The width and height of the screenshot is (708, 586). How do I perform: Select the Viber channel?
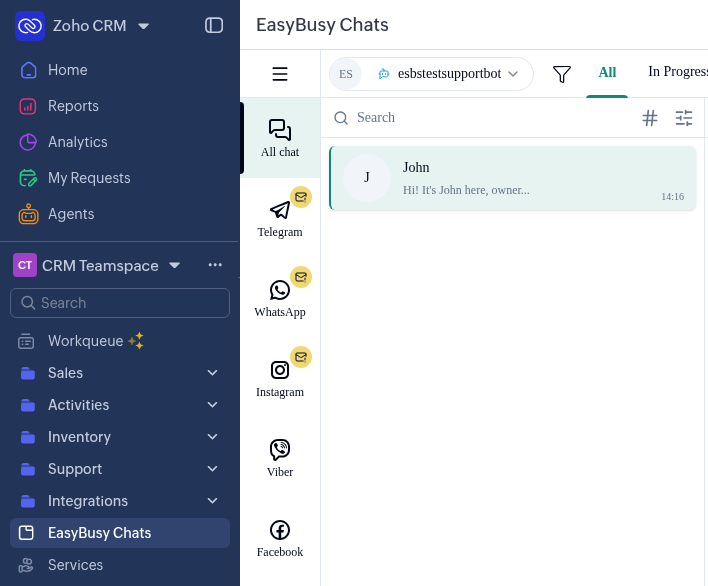click(280, 458)
